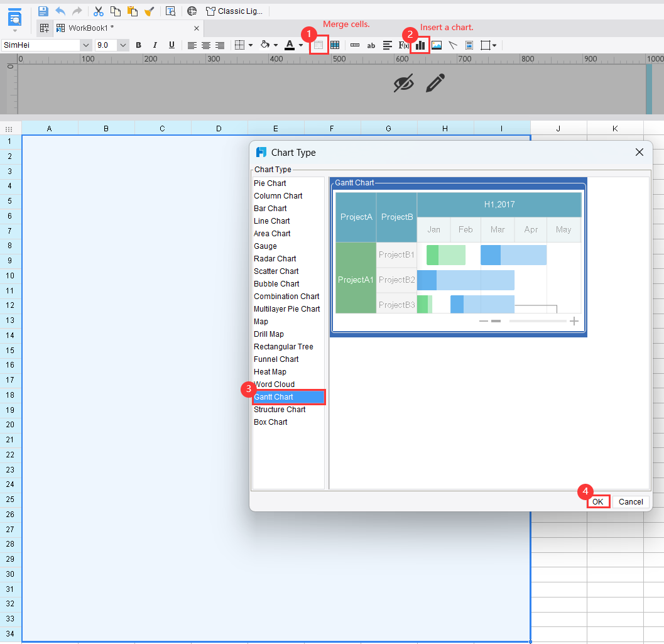Confirm with the OK button
This screenshot has height=644, width=664.
[x=598, y=502]
